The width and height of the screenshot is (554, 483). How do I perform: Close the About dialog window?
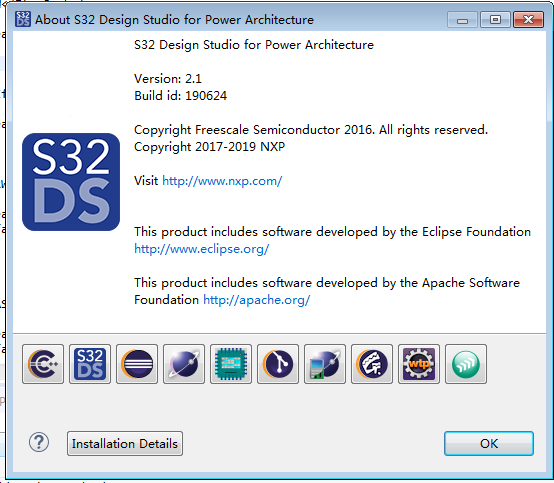528,19
